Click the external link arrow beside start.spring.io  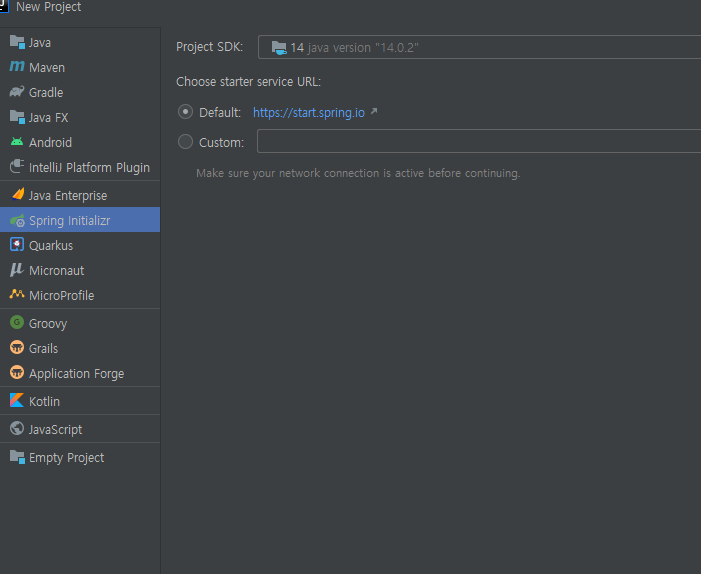374,111
